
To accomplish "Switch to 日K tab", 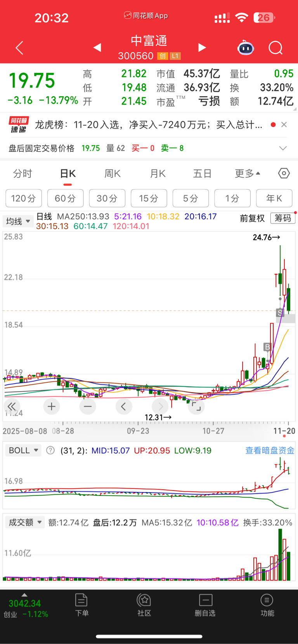I will 68,174.
